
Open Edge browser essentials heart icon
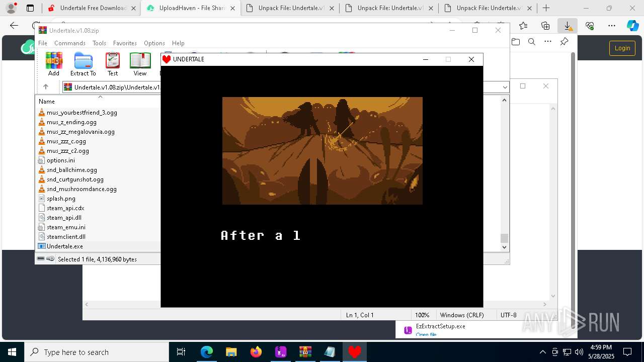[590, 26]
